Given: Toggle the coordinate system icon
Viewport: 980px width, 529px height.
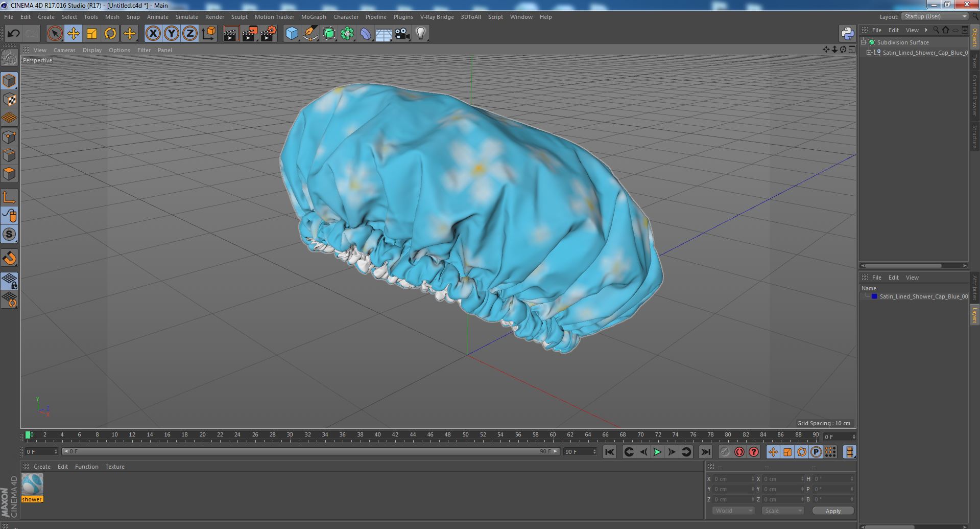Looking at the screenshot, I should (209, 34).
